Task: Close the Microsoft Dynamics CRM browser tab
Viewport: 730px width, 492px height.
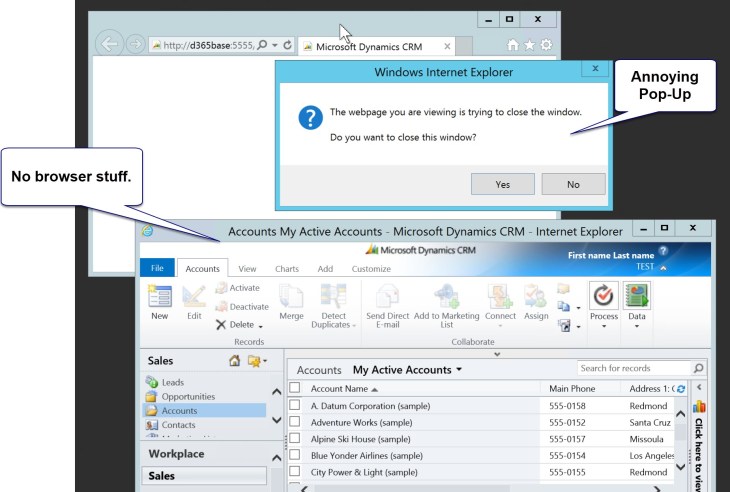Action: point(447,46)
